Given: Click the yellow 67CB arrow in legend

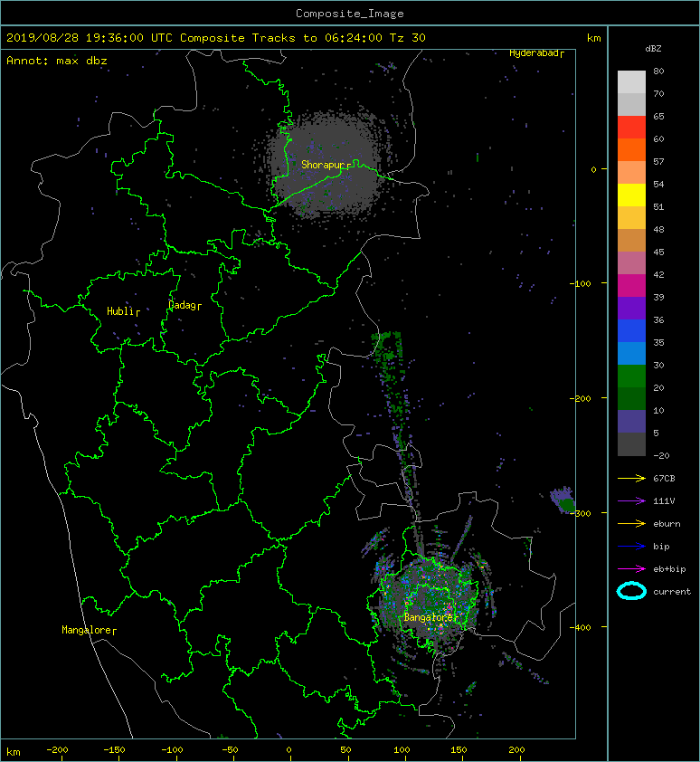Looking at the screenshot, I should [x=631, y=478].
